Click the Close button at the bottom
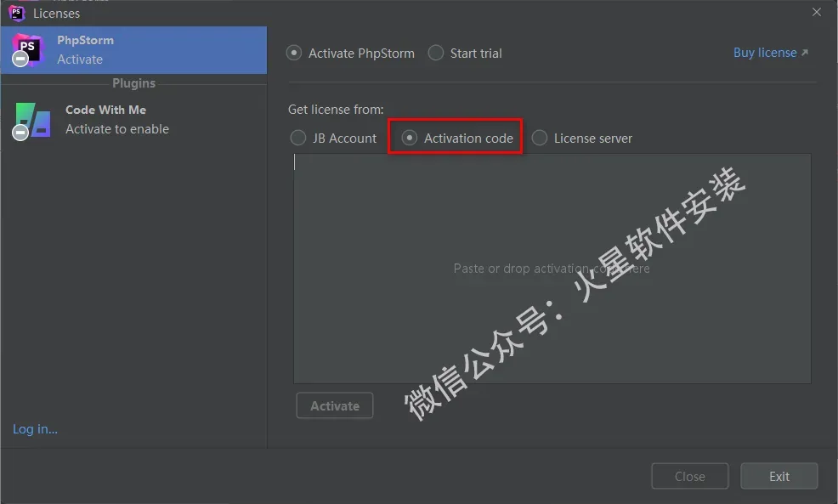838x504 pixels. tap(690, 476)
